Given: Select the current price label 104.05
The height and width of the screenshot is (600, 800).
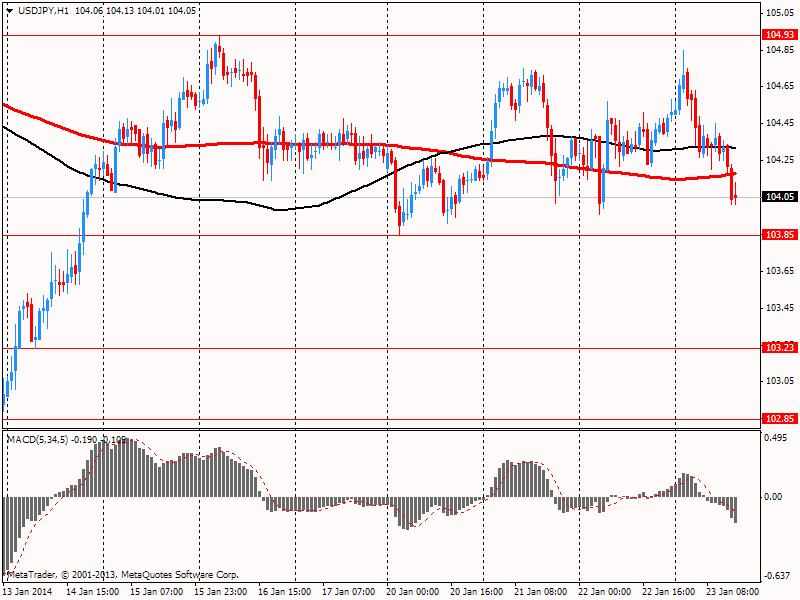Looking at the screenshot, I should click(x=780, y=197).
